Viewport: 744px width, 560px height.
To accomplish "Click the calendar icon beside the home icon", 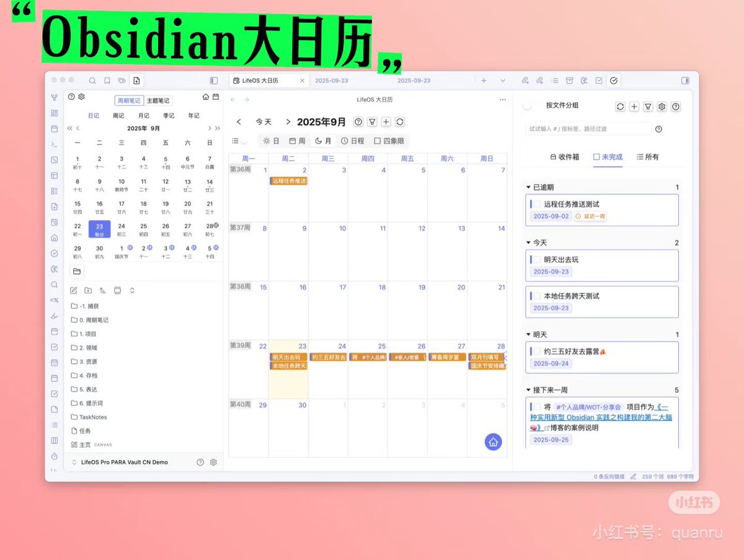I will 216,97.
